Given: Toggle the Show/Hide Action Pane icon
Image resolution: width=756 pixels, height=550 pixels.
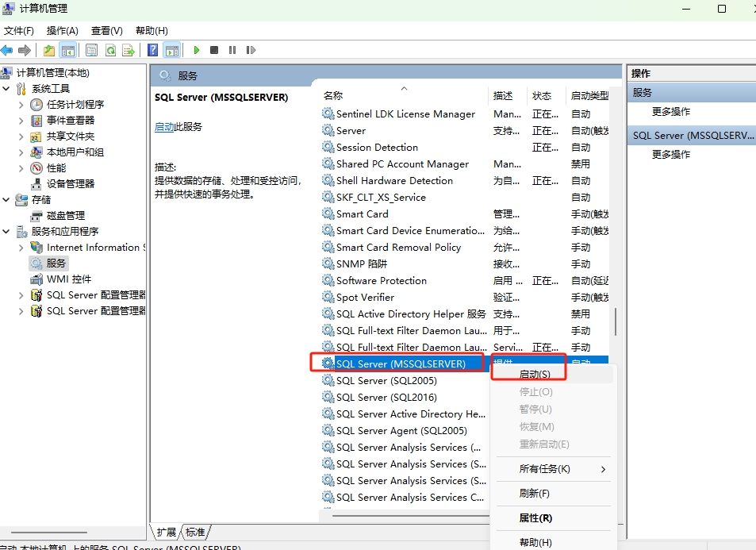Looking at the screenshot, I should tap(171, 50).
